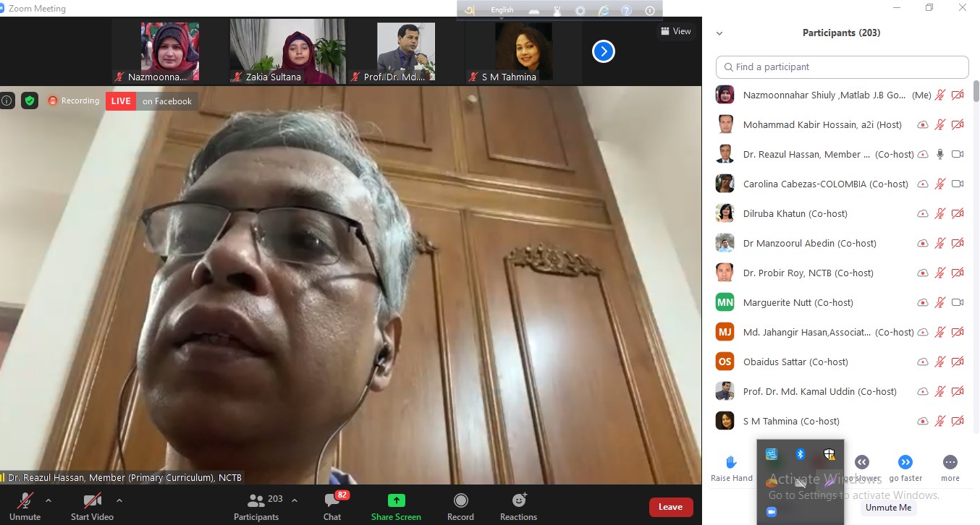Click the Unmute Me button
Screen dimensions: 980x525
click(x=888, y=508)
